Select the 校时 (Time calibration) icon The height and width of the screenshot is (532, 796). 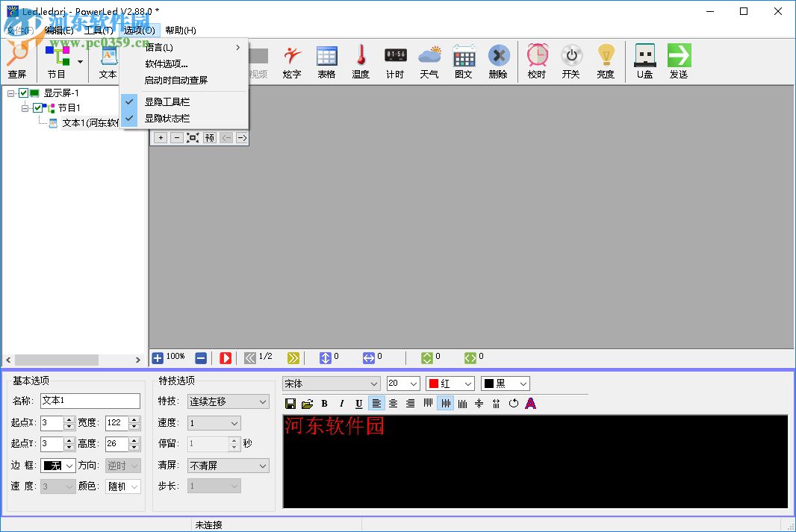(x=537, y=60)
